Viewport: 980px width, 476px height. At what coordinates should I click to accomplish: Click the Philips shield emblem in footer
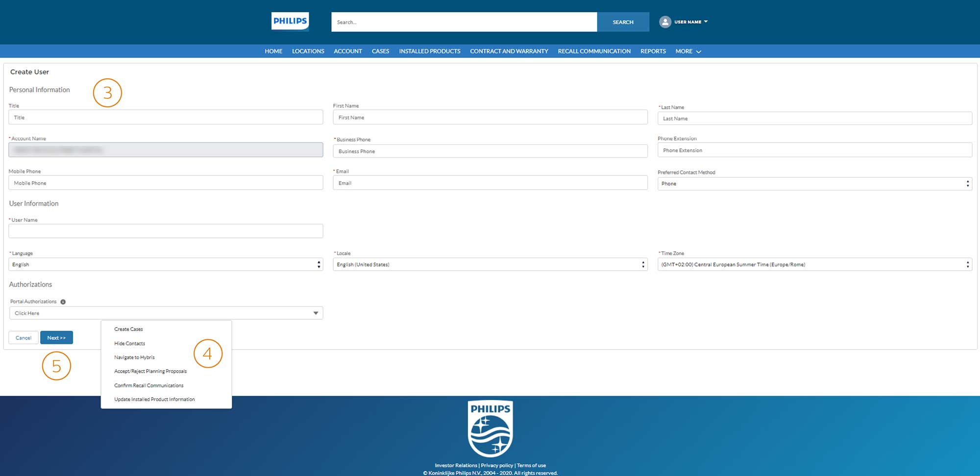pyautogui.click(x=490, y=429)
